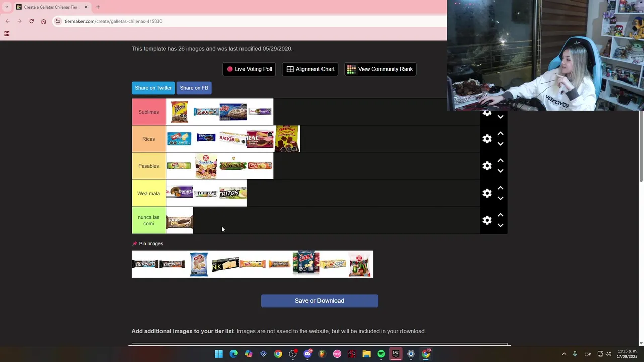The image size is (644, 362).
Task: Move nunca las comi tier up
Action: pos(500,215)
